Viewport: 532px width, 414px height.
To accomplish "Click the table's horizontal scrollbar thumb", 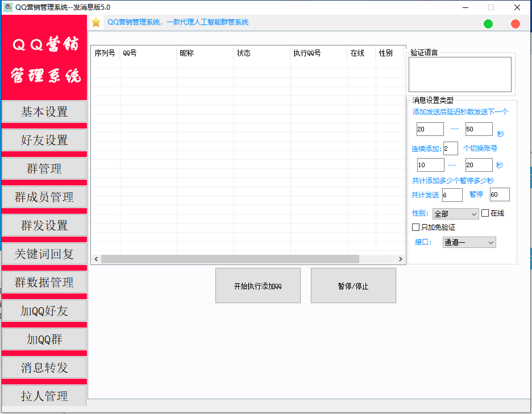I will pyautogui.click(x=230, y=259).
